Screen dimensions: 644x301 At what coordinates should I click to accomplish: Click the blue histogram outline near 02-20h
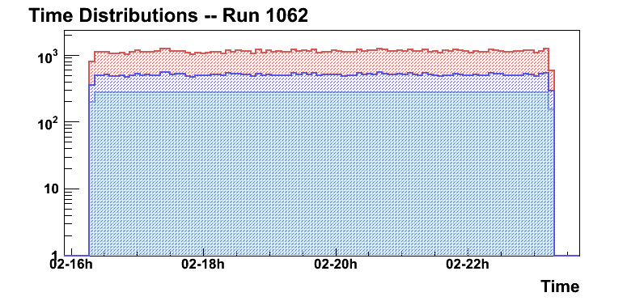(336, 74)
